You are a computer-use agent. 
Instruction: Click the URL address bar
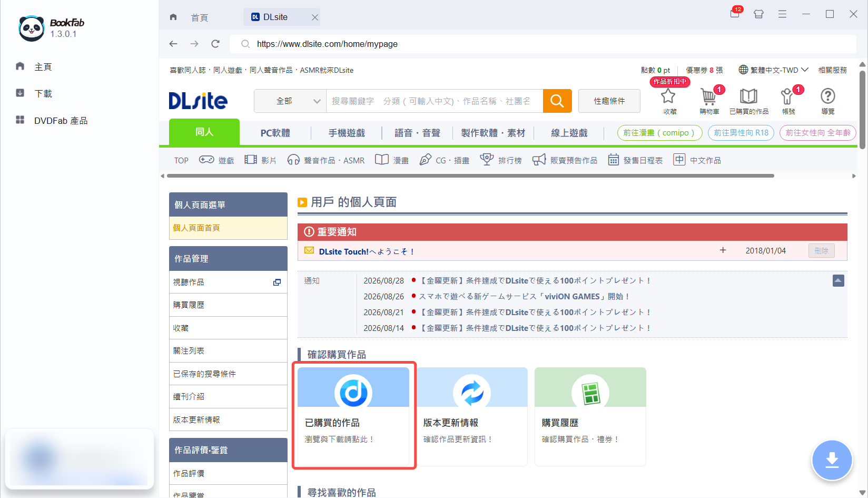[x=542, y=44]
